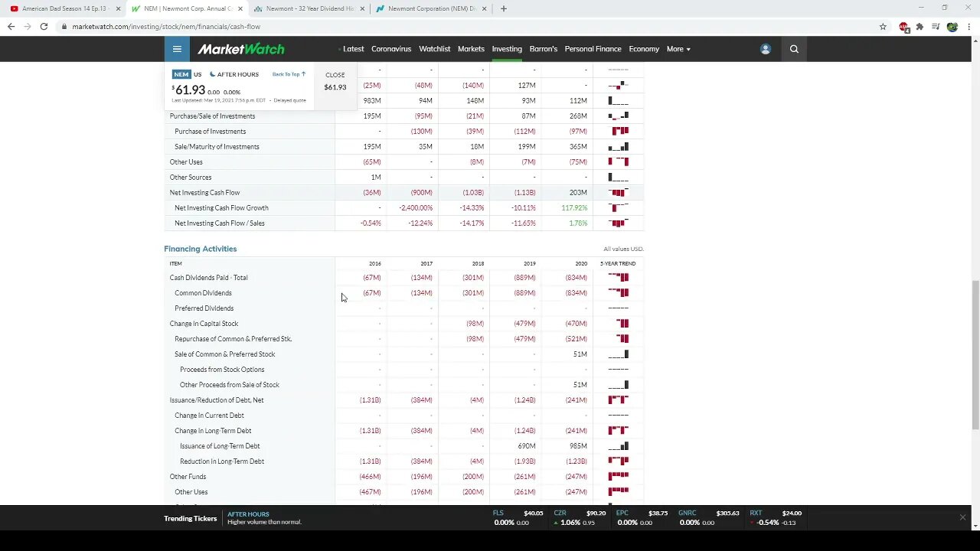
Task: Go back in browser history
Action: (11, 26)
